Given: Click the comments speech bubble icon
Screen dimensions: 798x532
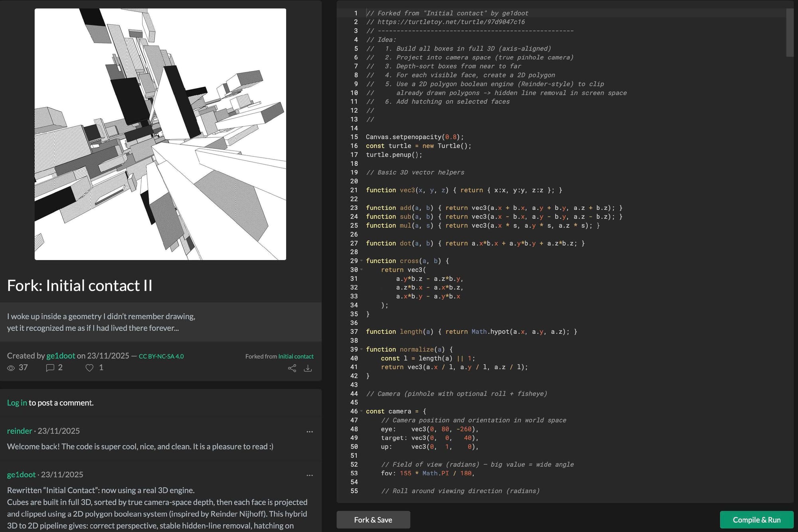Looking at the screenshot, I should [50, 368].
